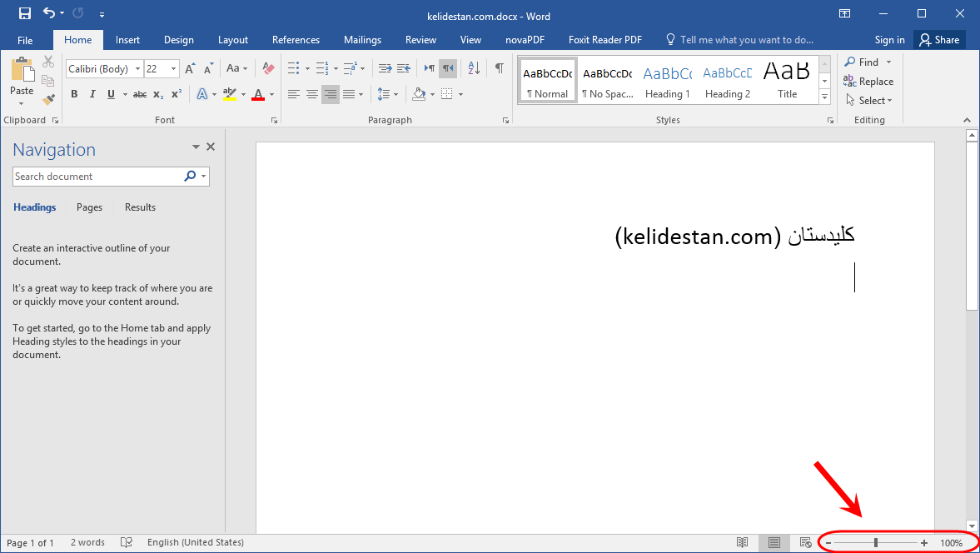Viewport: 980px width, 553px height.
Task: Toggle Bold formatting
Action: pos(74,94)
